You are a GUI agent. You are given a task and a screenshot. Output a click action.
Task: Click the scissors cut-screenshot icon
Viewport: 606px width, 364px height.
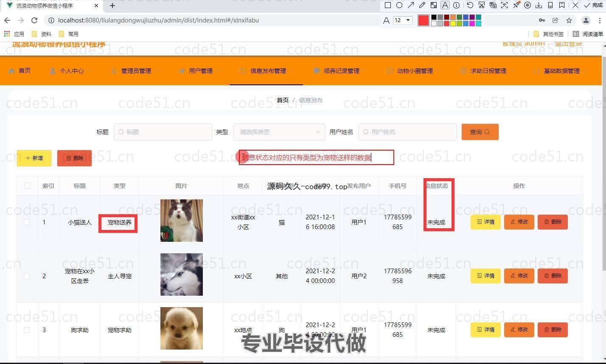pyautogui.click(x=482, y=5)
